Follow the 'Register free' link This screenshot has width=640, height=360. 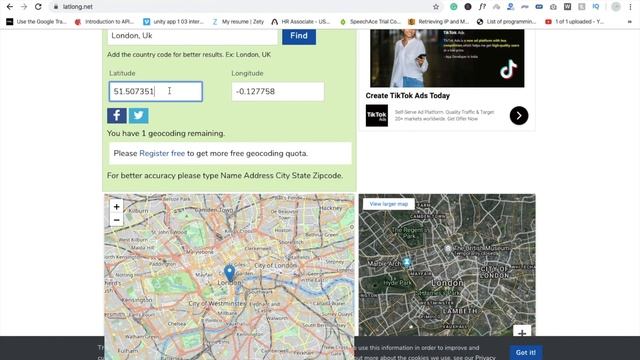pyautogui.click(x=162, y=153)
